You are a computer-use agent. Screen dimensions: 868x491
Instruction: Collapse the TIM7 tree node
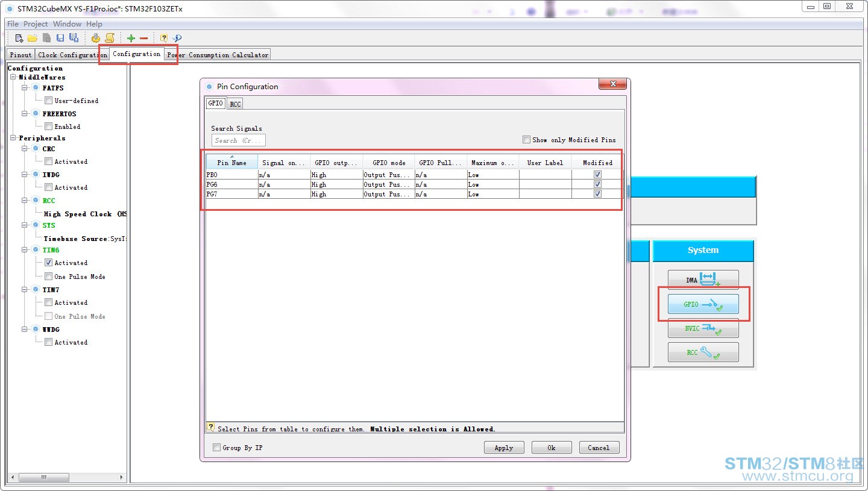25,290
